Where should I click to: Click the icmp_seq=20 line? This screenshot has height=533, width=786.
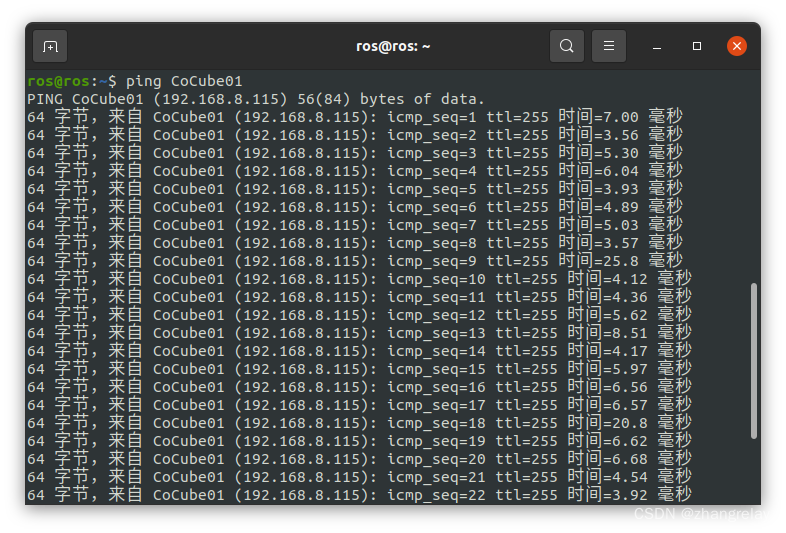(359, 459)
